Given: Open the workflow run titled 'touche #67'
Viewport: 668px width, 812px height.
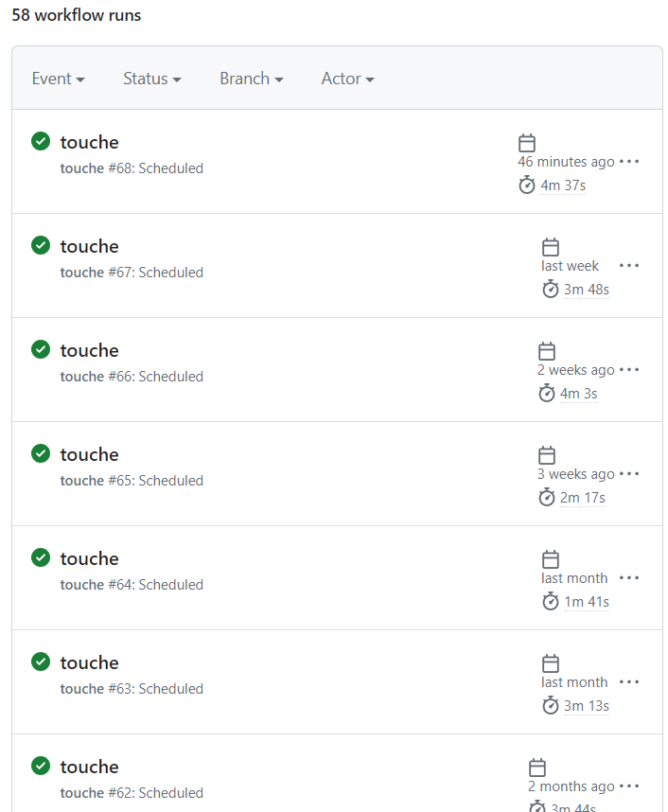Looking at the screenshot, I should (x=89, y=245).
